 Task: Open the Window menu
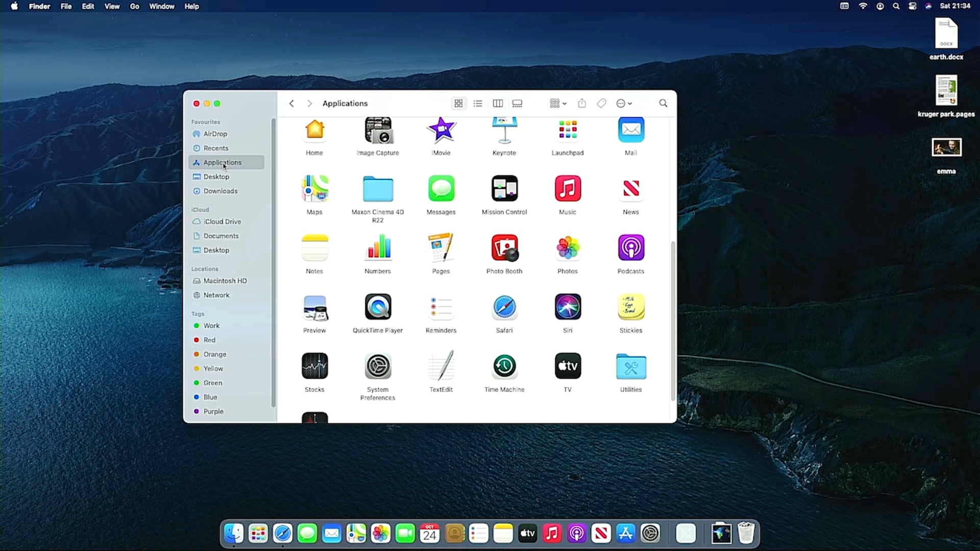162,6
